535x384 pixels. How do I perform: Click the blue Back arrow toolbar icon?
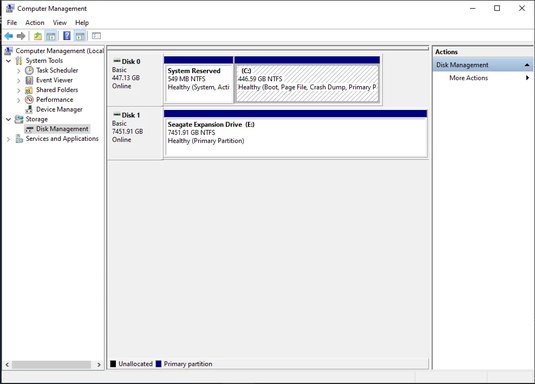(9, 35)
